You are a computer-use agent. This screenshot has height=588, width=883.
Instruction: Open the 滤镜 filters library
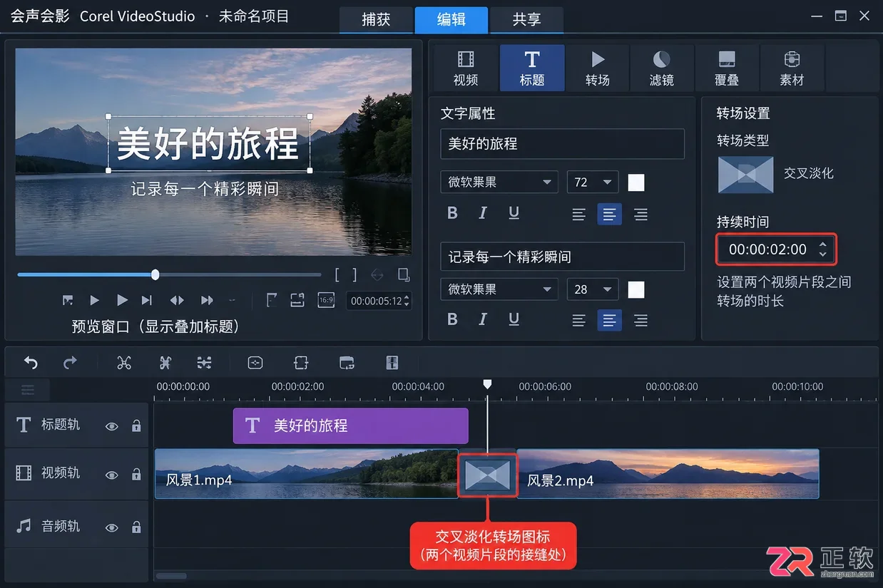click(x=662, y=68)
